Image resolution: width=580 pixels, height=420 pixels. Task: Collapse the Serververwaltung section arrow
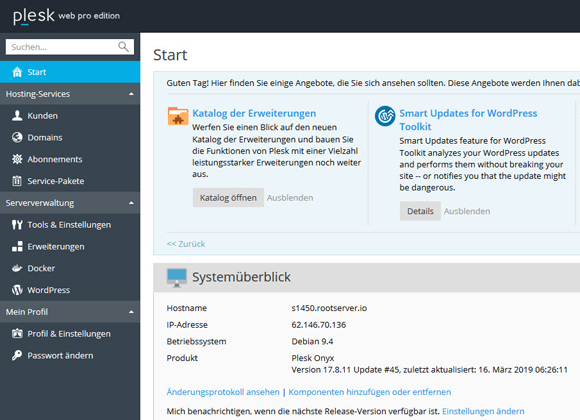(131, 203)
